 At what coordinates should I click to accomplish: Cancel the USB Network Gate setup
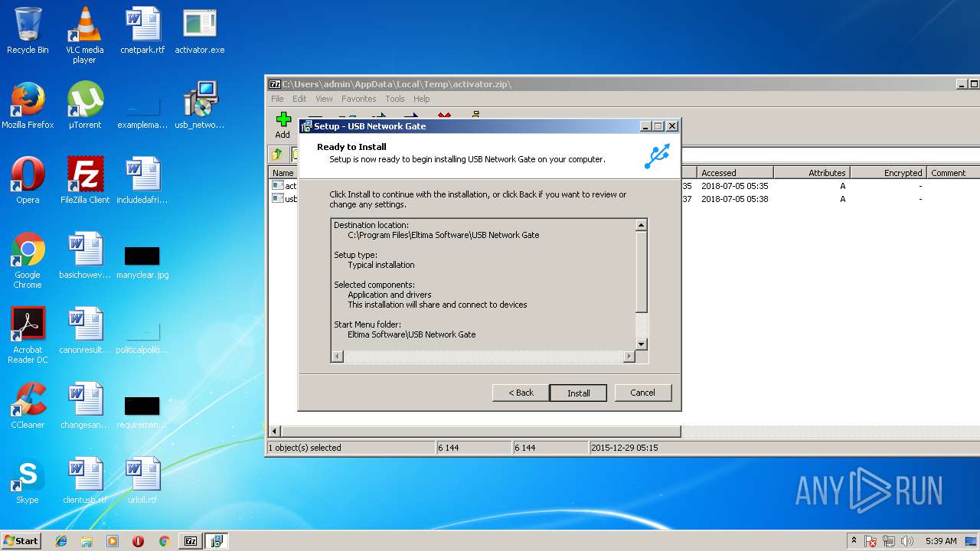pyautogui.click(x=642, y=393)
